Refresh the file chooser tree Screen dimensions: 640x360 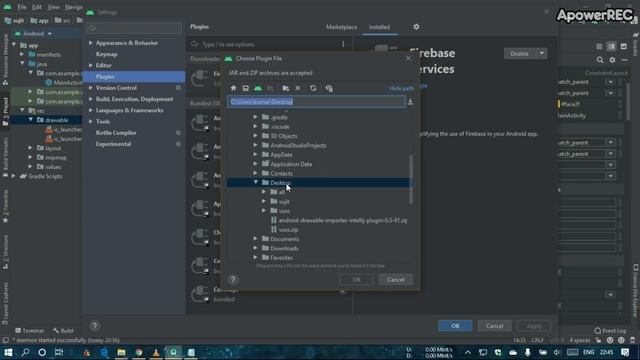pyautogui.click(x=313, y=88)
